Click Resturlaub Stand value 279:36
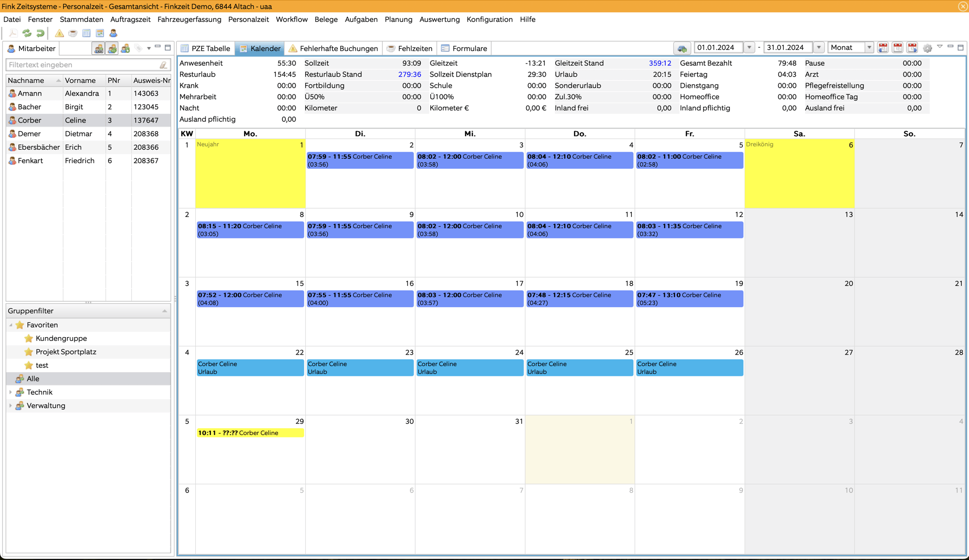 click(409, 74)
